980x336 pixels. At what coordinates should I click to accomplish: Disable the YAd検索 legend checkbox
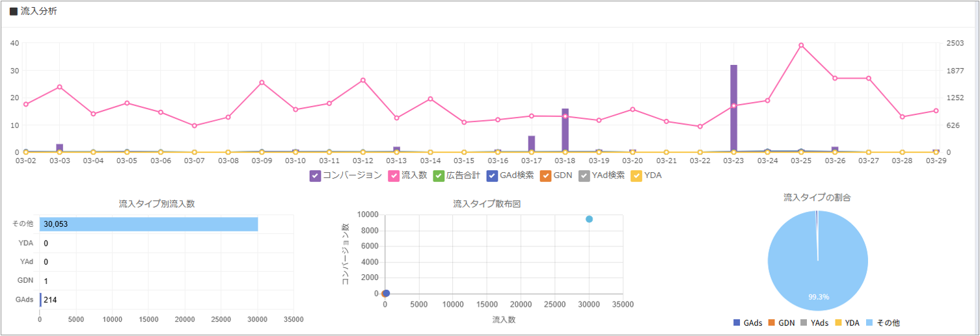[584, 175]
